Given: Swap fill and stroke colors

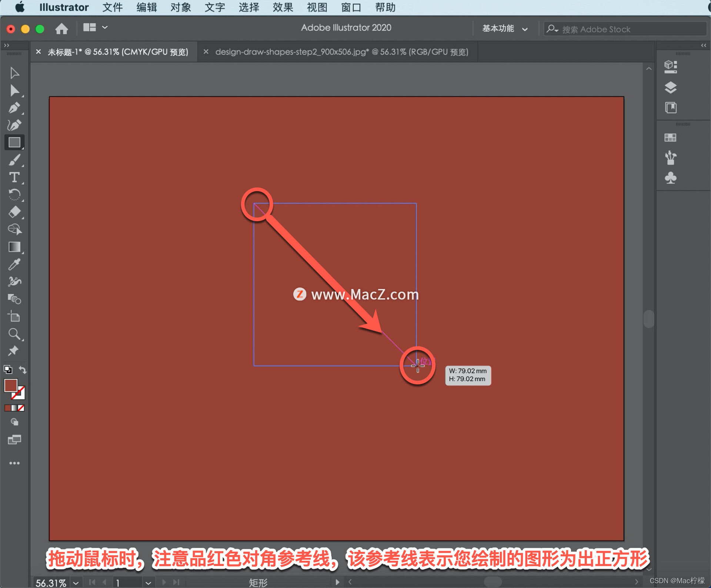Looking at the screenshot, I should pos(23,370).
